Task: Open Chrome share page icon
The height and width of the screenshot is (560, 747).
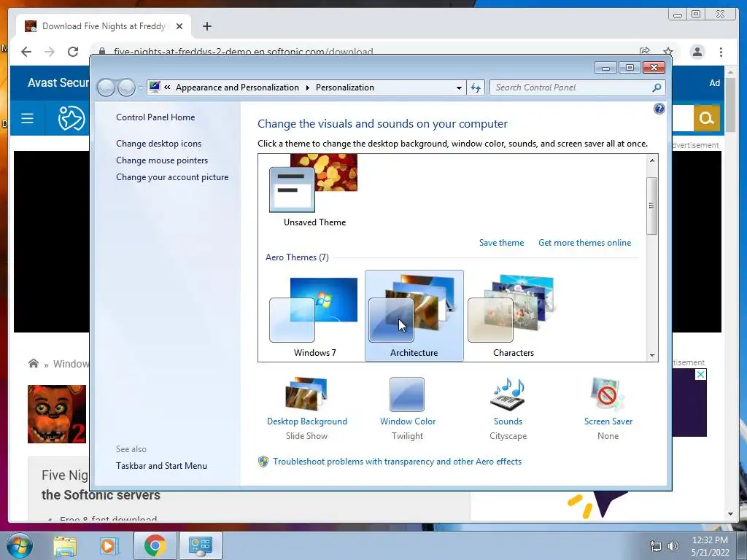Action: point(645,52)
